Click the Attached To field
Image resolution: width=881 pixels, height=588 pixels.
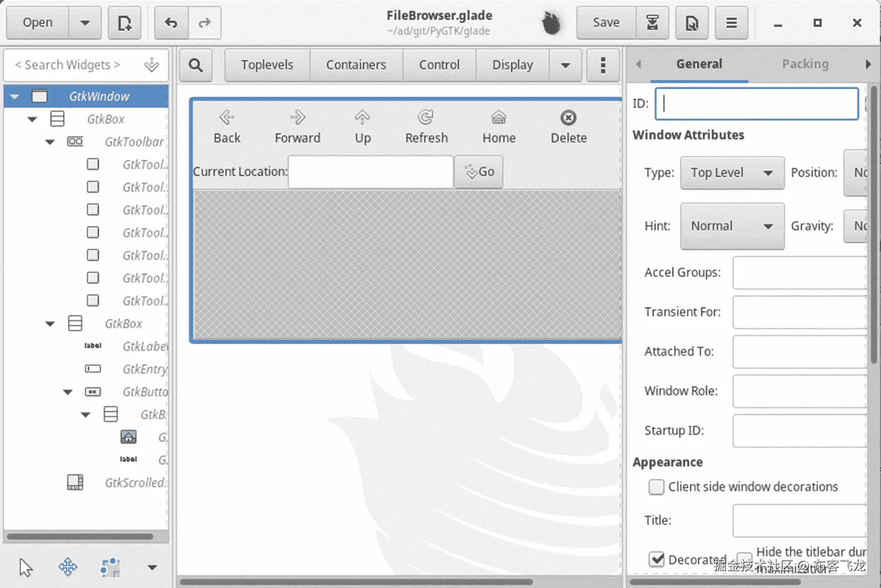[x=799, y=352]
